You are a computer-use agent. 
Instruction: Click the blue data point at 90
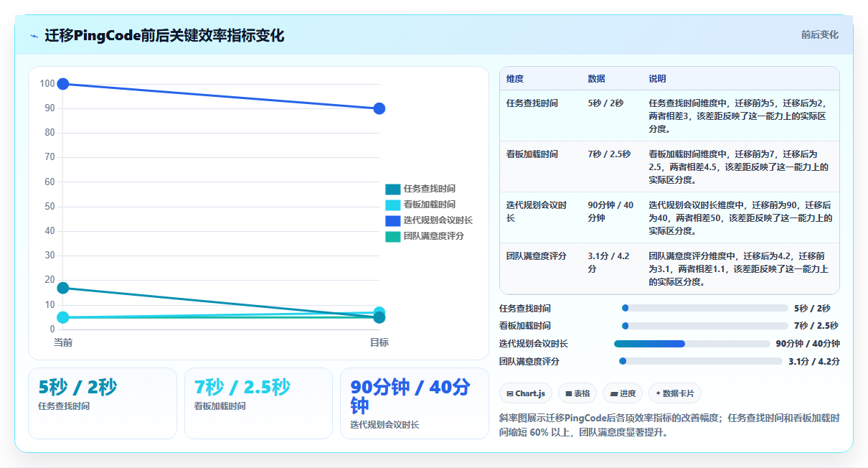pos(379,108)
